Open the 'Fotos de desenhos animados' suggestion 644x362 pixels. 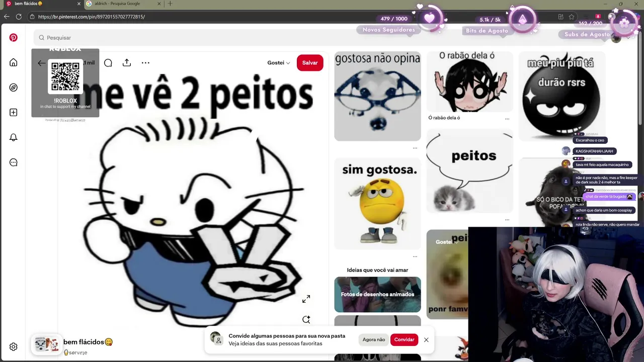coord(377,295)
